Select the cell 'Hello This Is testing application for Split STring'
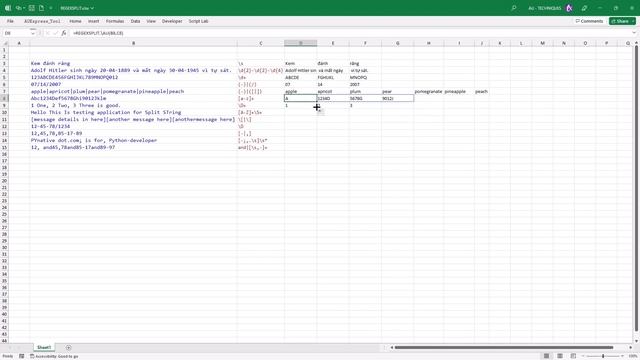This screenshot has width=640, height=360. pyautogui.click(x=133, y=112)
